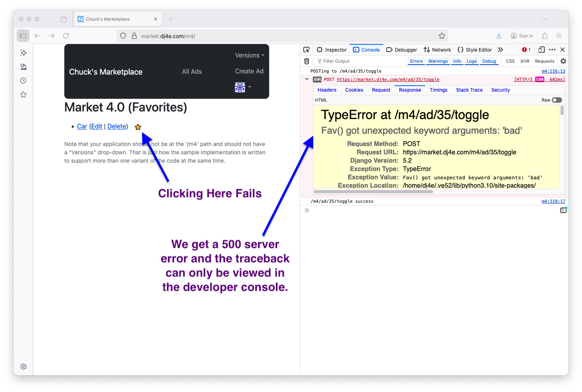This screenshot has width=582, height=392.
Task: Toggle the Warnings log filter
Action: [437, 61]
